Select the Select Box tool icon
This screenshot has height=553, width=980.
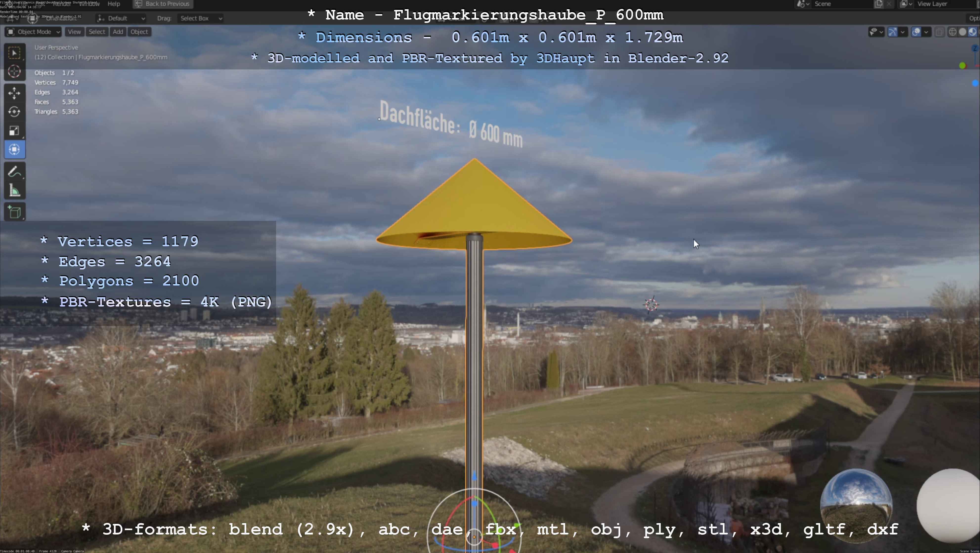[x=14, y=53]
